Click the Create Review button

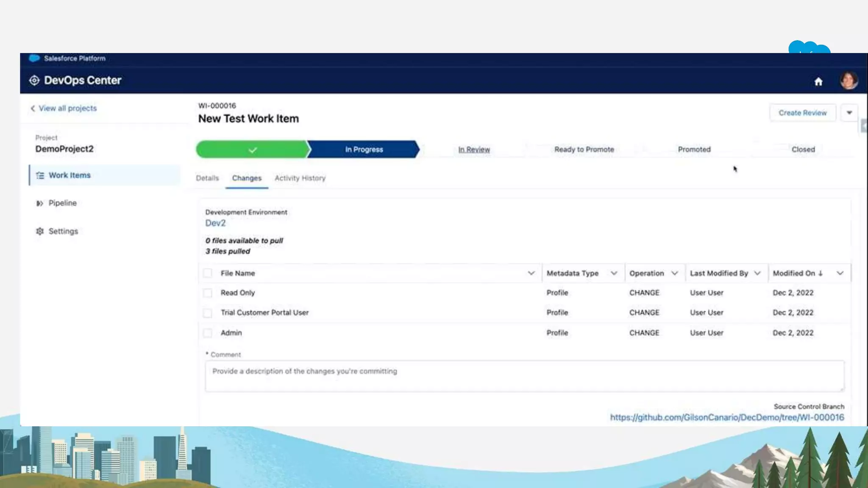(802, 113)
